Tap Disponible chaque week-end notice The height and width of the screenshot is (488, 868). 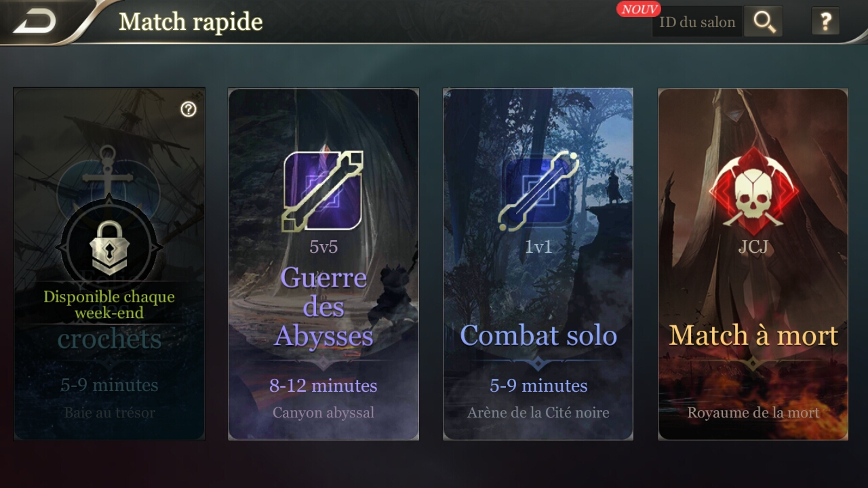click(x=109, y=305)
